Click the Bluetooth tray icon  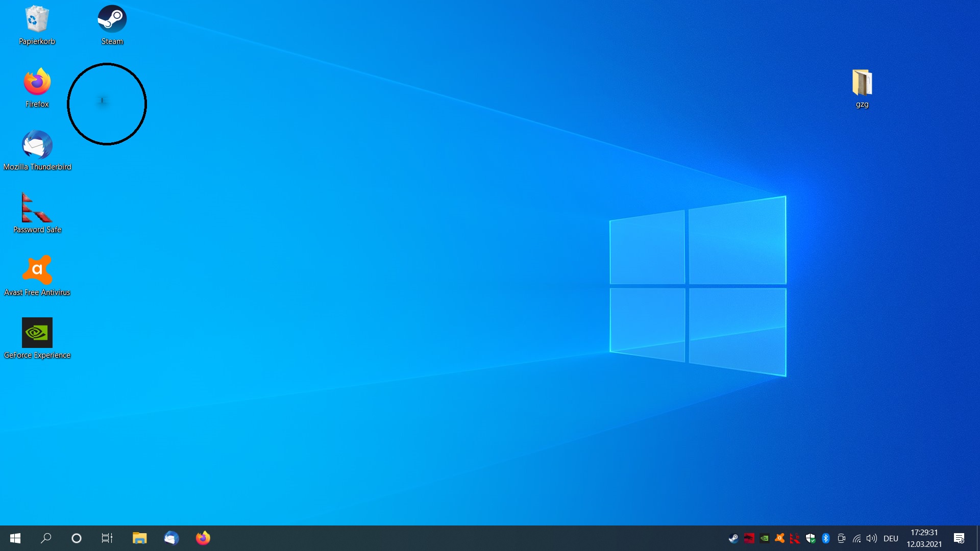click(x=826, y=538)
